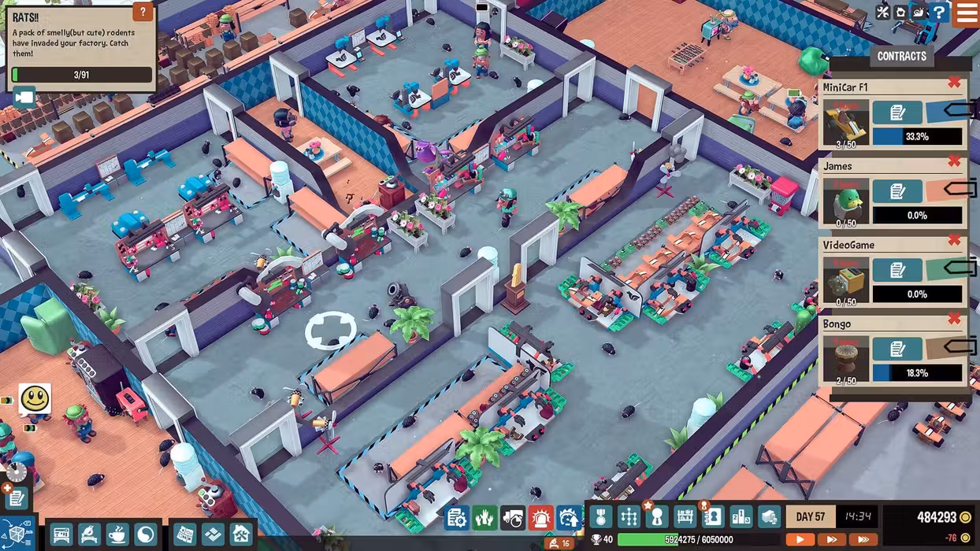Open the podium leaderboard icon

741,516
